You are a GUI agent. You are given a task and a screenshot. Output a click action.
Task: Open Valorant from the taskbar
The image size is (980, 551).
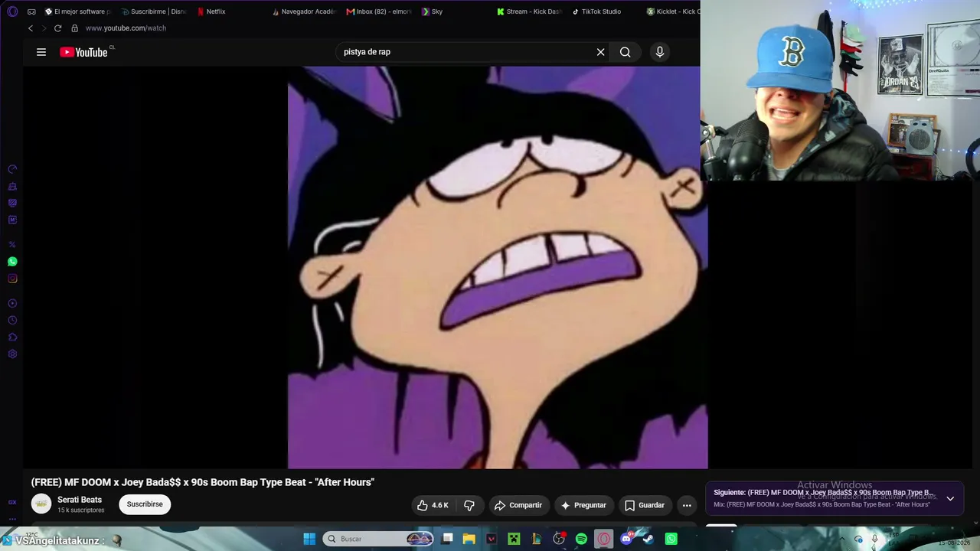point(492,539)
